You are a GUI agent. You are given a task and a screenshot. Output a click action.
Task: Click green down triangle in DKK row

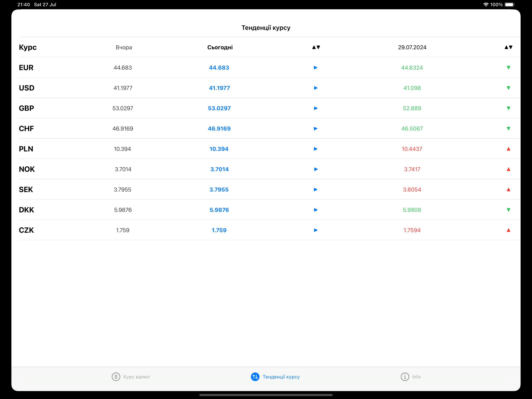[508, 210]
